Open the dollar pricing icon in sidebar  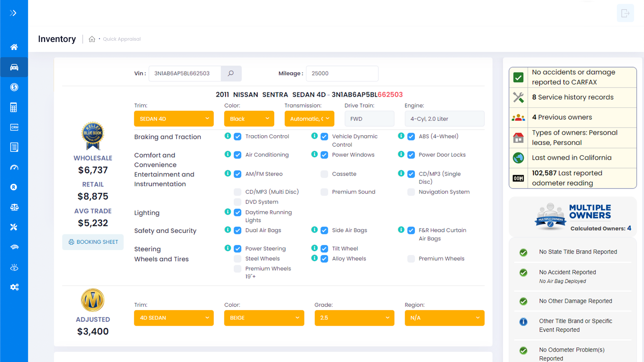(14, 87)
